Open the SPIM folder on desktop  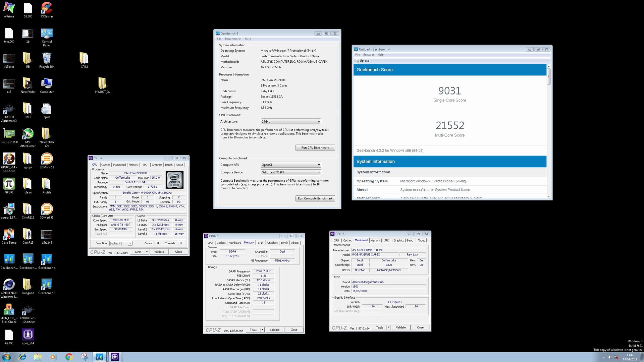(x=84, y=60)
